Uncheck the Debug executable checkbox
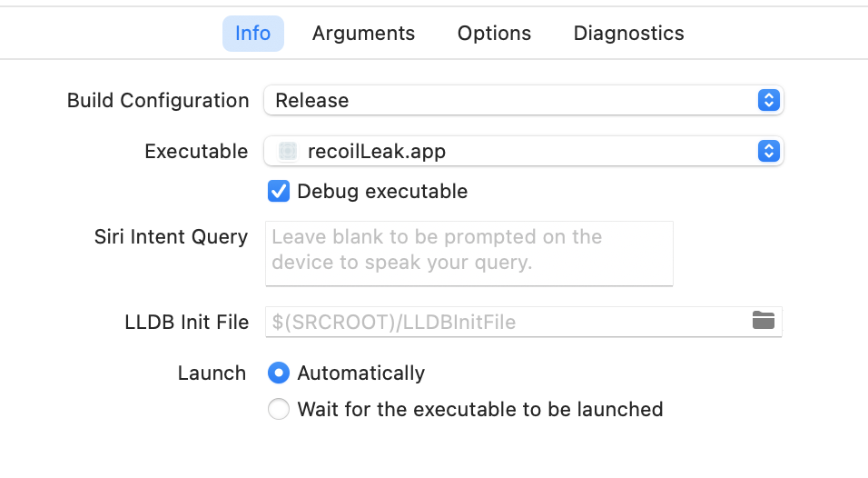The height and width of the screenshot is (478, 868). click(279, 191)
